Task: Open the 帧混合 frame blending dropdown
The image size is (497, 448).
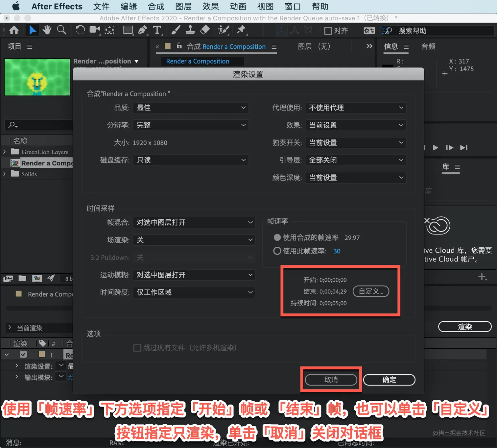Action: 194,222
